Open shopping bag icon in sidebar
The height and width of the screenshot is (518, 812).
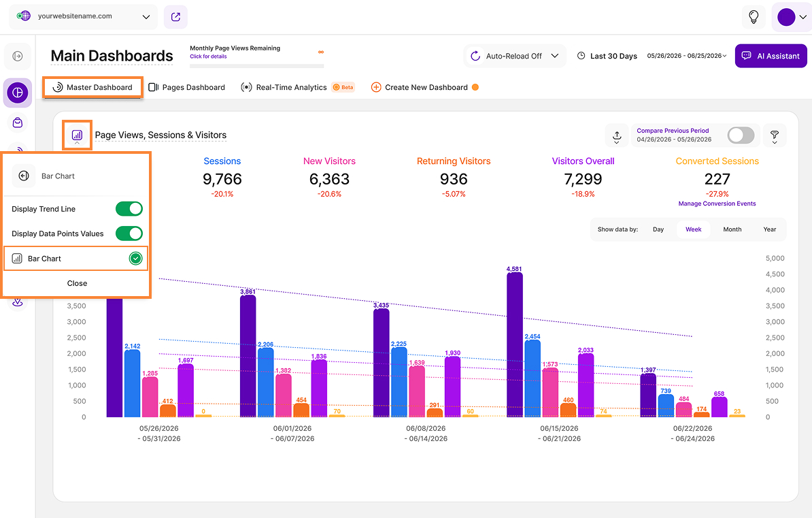(18, 123)
